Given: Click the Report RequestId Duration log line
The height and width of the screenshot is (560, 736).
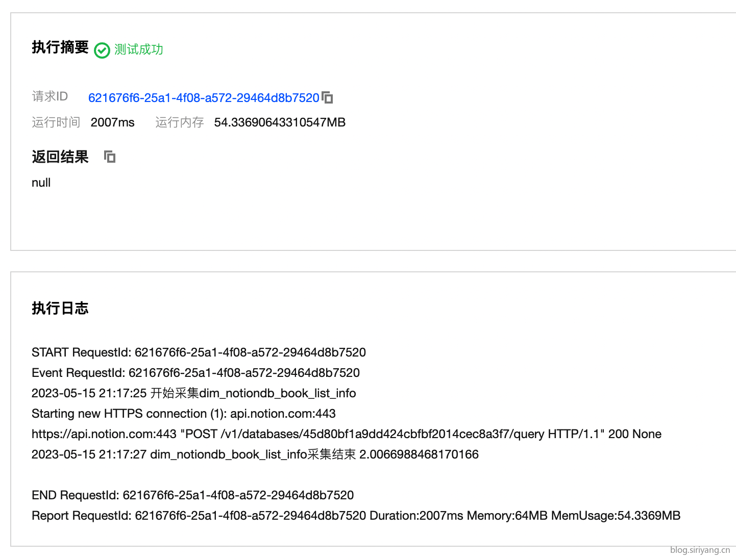Looking at the screenshot, I should click(x=356, y=516).
